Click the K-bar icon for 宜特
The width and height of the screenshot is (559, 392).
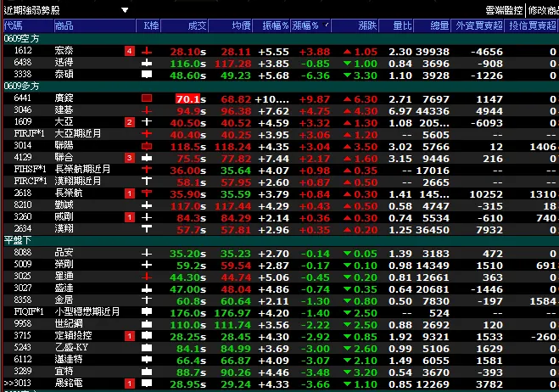click(147, 372)
